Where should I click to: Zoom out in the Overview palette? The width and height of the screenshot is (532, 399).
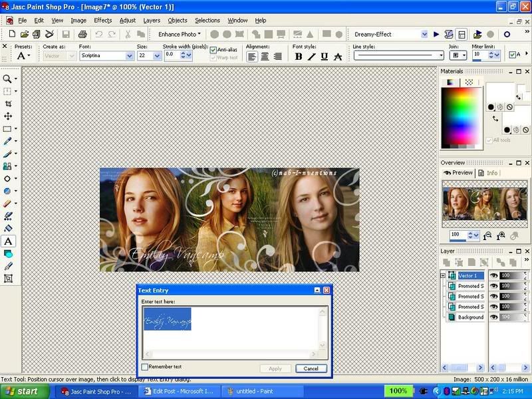coord(487,236)
